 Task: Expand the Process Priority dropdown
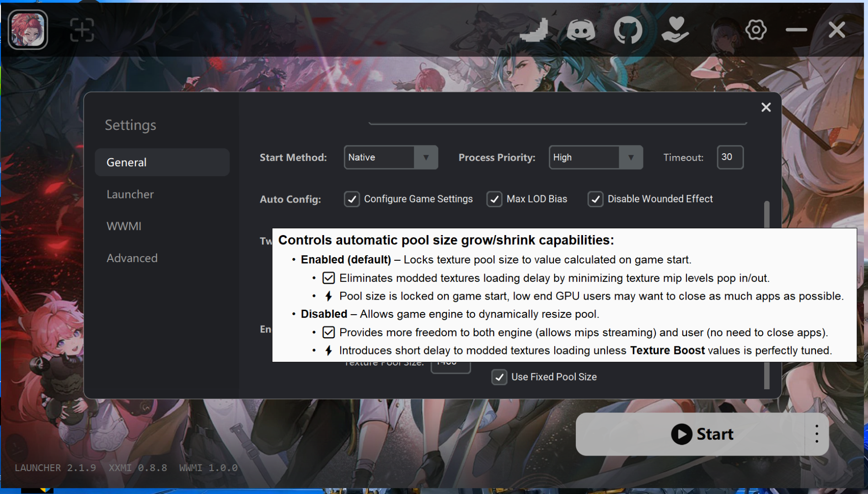coord(596,157)
